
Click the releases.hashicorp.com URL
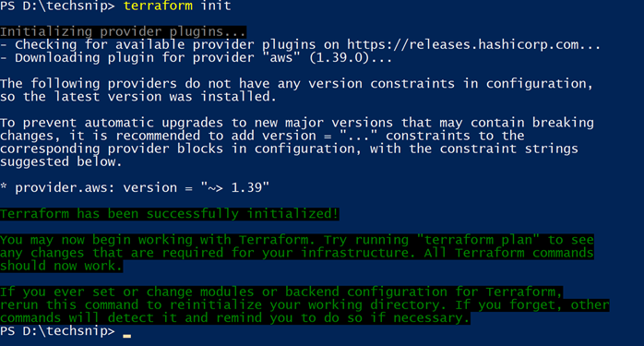(x=473, y=44)
